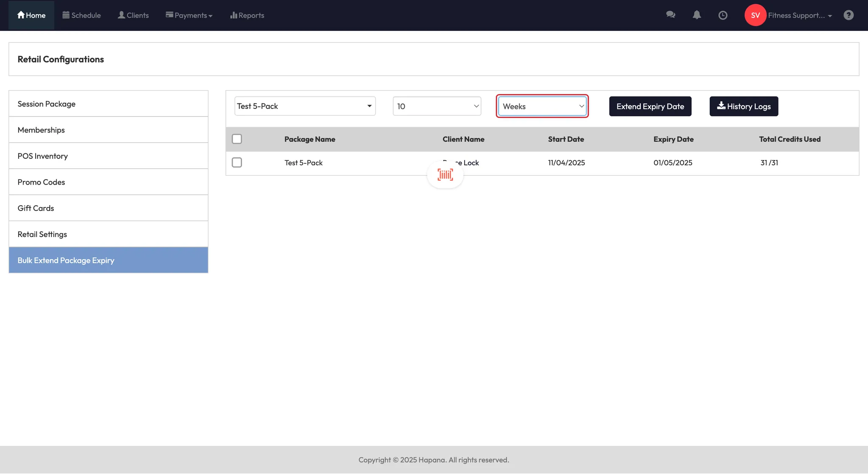The width and height of the screenshot is (868, 474).
Task: Tick the select-all header checkbox
Action: 237,139
